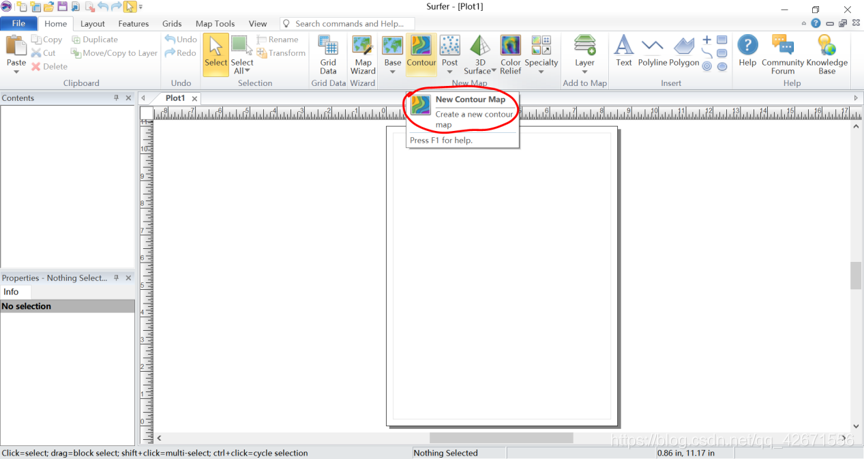864x459 pixels.
Task: Expand the Post map dropdown
Action: pyautogui.click(x=450, y=72)
